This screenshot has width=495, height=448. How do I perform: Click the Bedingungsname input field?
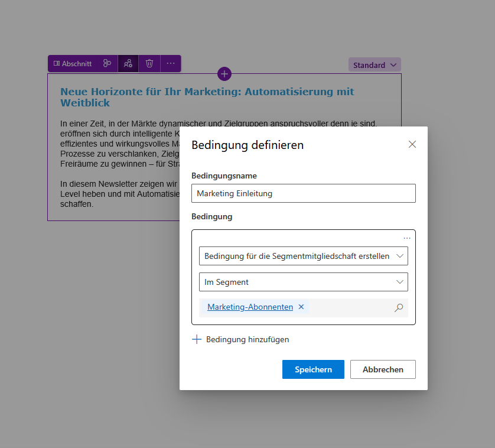click(x=304, y=193)
